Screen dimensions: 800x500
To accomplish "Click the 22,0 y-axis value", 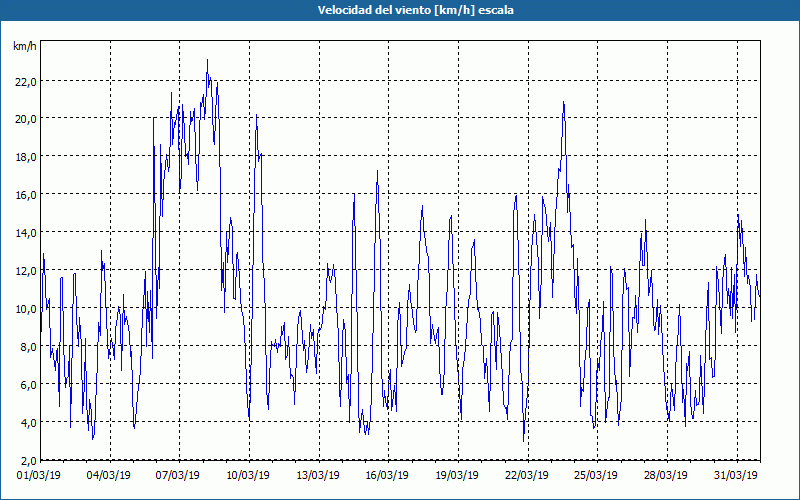I will pos(26,81).
